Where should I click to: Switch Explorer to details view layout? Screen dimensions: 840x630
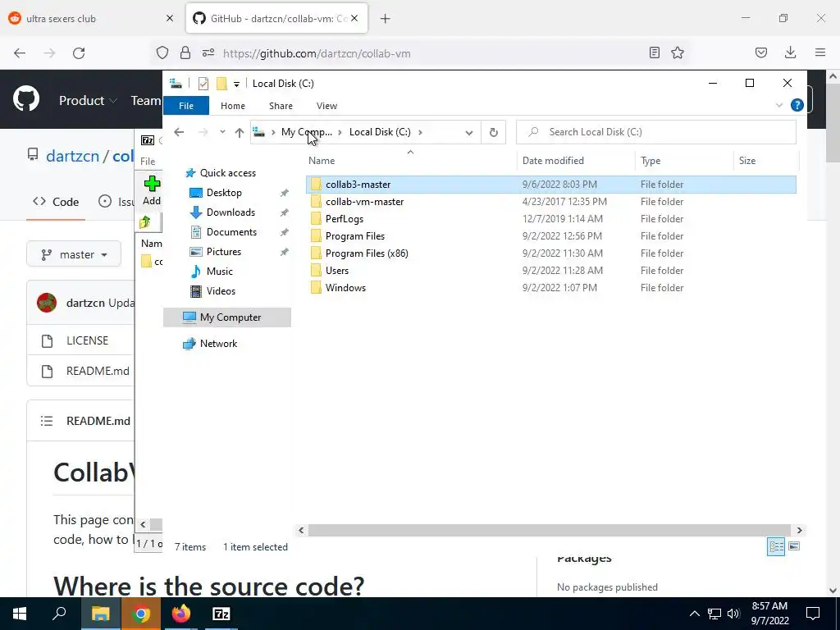point(776,546)
